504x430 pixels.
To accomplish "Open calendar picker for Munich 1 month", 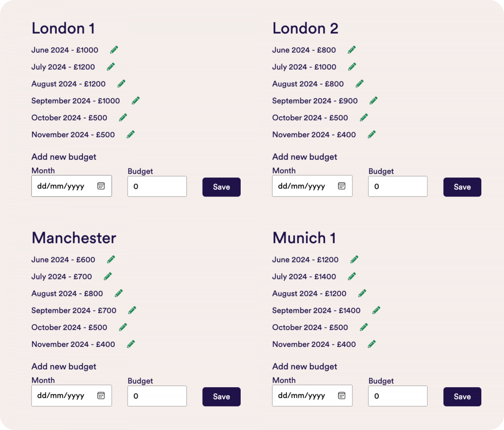I will pyautogui.click(x=342, y=396).
